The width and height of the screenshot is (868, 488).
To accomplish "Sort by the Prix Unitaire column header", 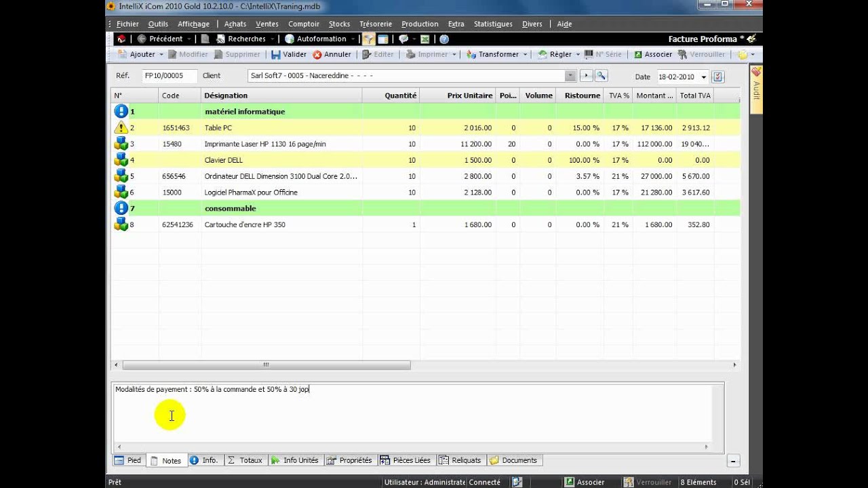I will tap(458, 96).
